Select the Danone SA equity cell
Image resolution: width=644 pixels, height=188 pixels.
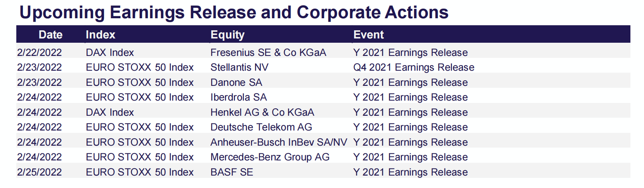236,82
